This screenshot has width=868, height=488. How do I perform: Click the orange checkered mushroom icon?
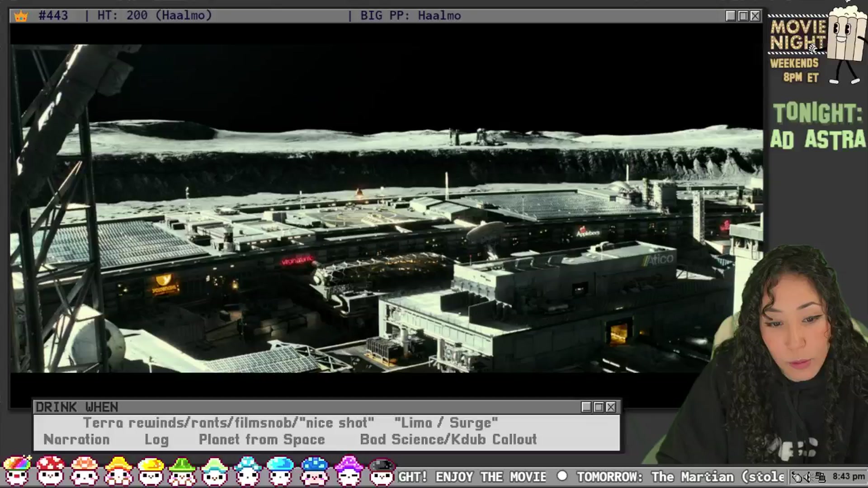click(84, 471)
